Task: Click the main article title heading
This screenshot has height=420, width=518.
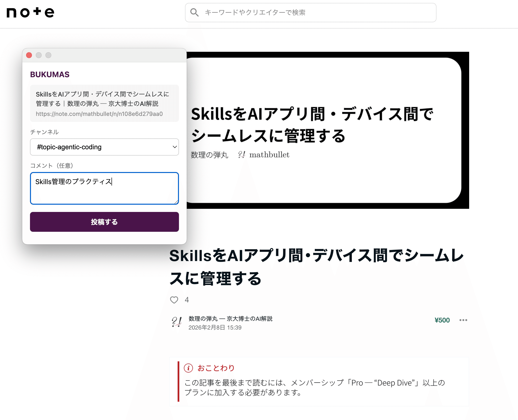Action: coord(316,267)
